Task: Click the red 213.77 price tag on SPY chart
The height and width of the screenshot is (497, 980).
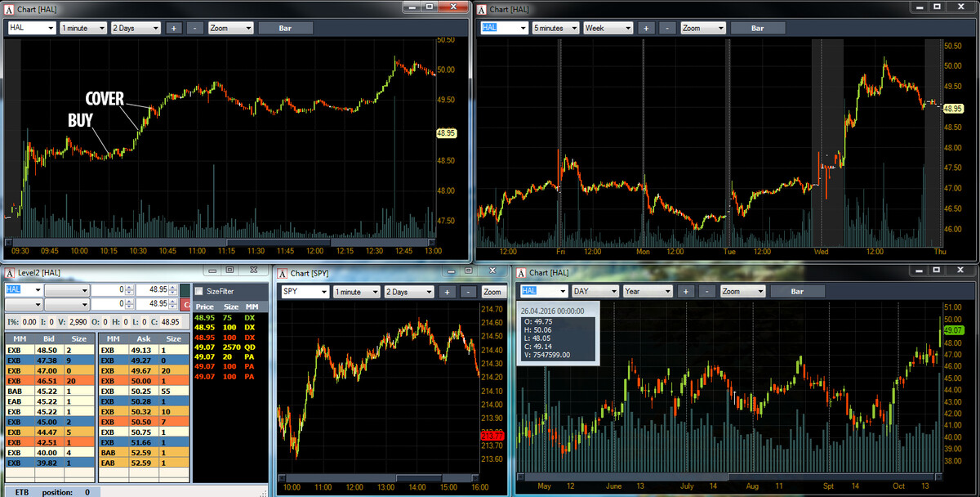Action: [x=492, y=436]
